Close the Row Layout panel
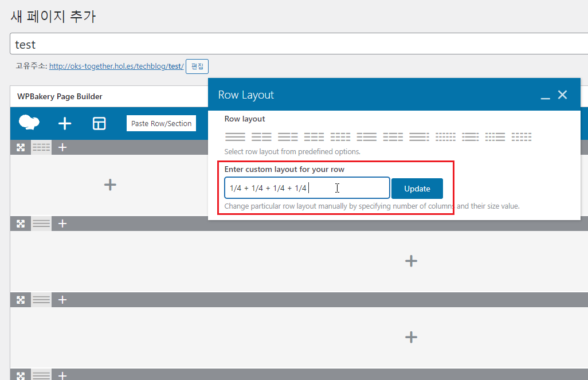The image size is (588, 380). point(563,95)
